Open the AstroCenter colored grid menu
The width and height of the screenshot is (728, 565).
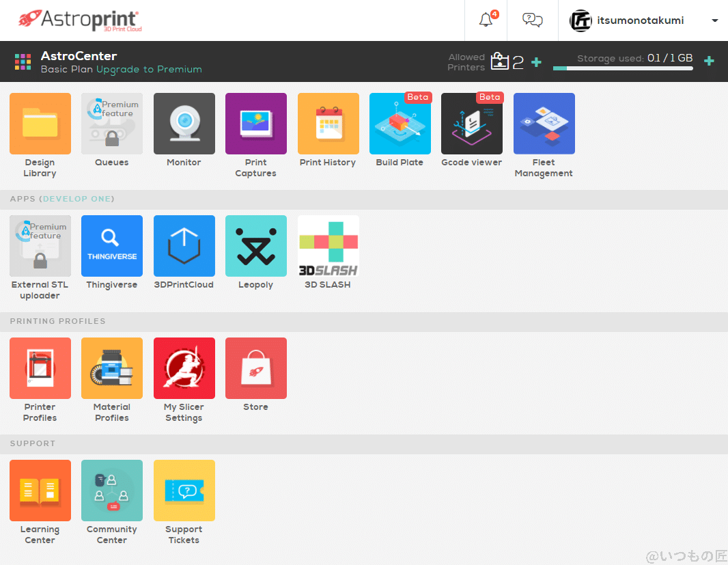pyautogui.click(x=23, y=62)
